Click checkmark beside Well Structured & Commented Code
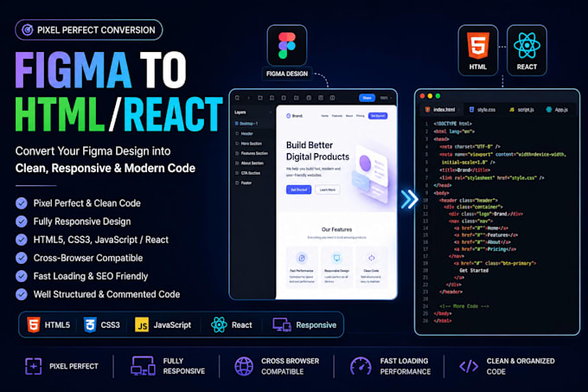The image size is (588, 392). point(22,294)
